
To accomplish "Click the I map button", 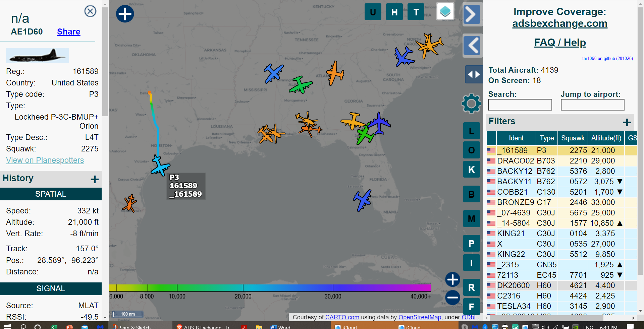I will pos(471,263).
